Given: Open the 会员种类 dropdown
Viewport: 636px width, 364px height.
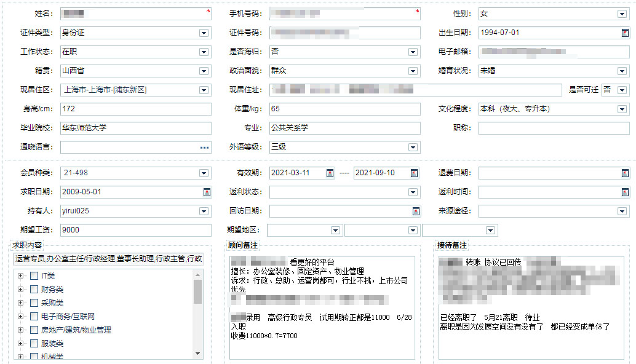Looking at the screenshot, I should point(204,173).
